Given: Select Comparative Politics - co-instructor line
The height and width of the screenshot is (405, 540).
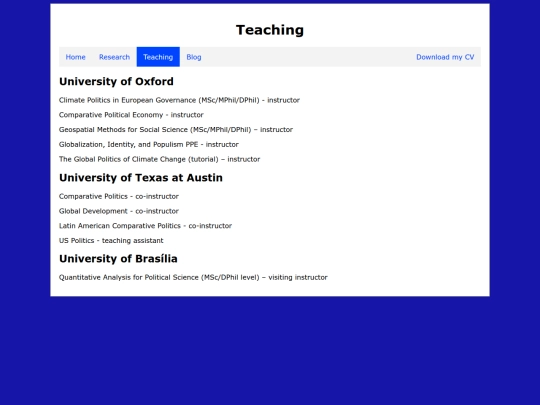Looking at the screenshot, I should (119, 196).
